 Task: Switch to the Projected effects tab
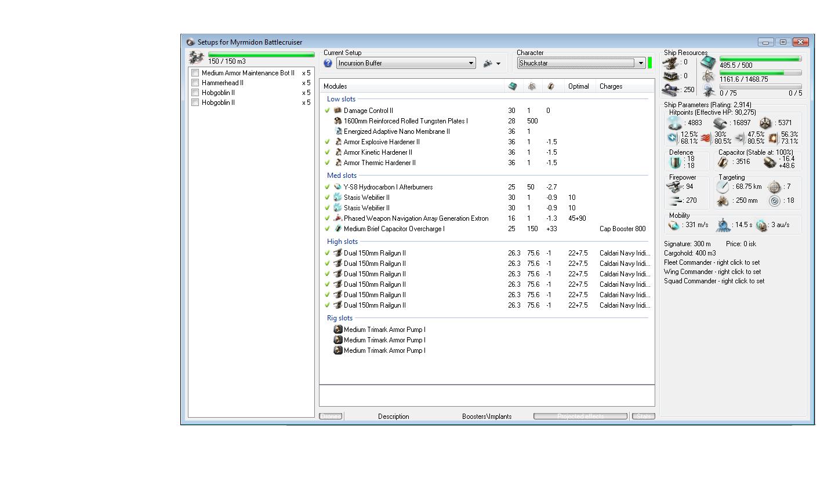(580, 416)
